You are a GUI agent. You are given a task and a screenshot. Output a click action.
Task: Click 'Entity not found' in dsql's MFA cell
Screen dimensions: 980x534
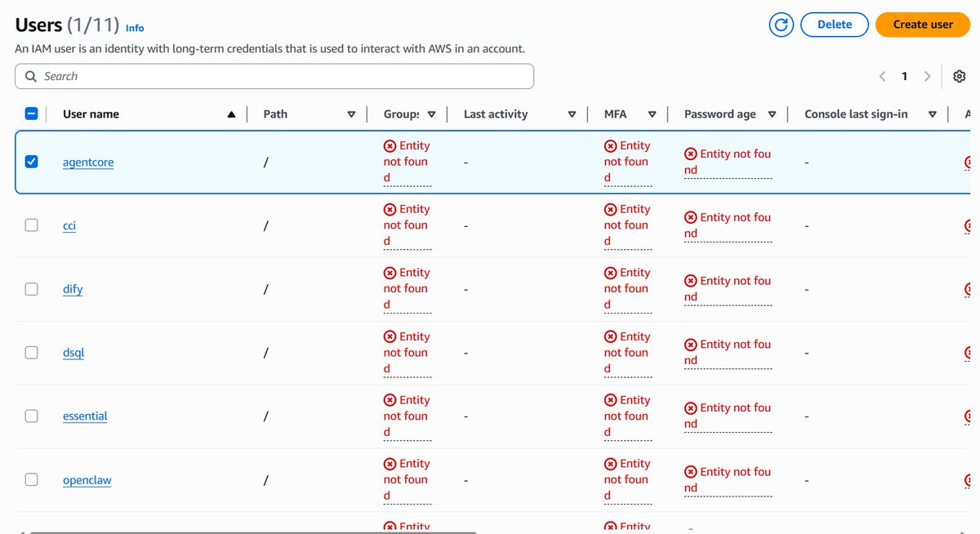(627, 353)
